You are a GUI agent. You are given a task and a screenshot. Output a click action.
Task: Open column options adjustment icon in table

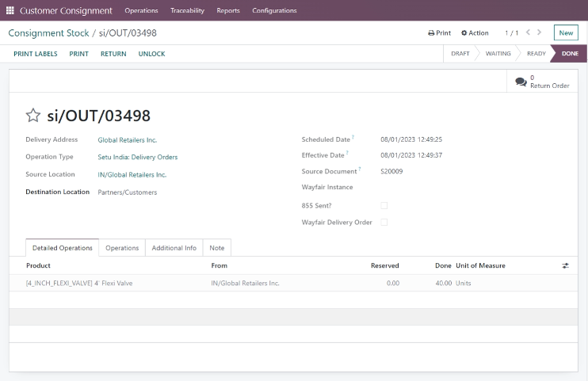pyautogui.click(x=566, y=265)
